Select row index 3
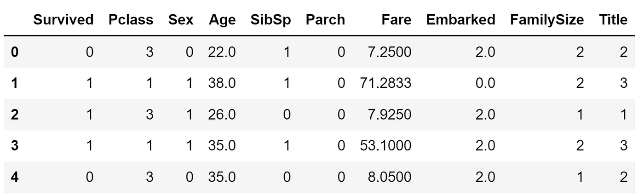This screenshot has width=644, height=196. click(15, 146)
